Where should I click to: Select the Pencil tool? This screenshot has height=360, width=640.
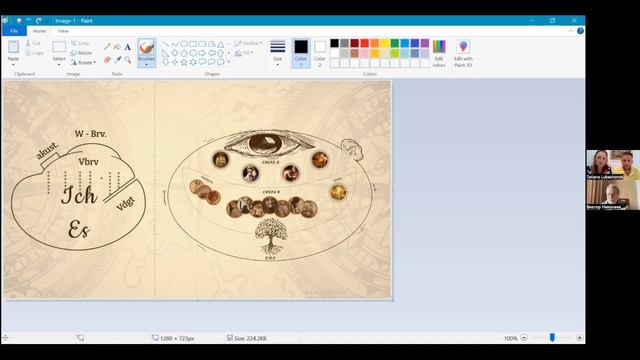107,47
